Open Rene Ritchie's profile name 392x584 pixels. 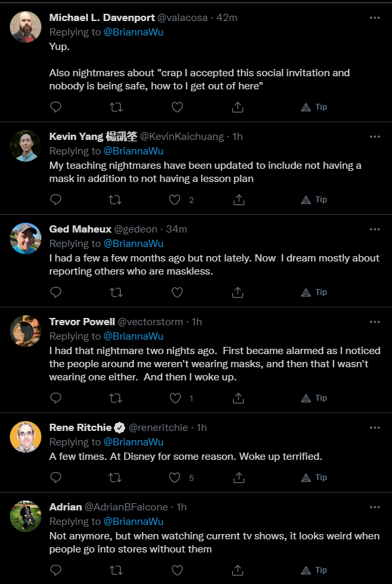(x=80, y=428)
